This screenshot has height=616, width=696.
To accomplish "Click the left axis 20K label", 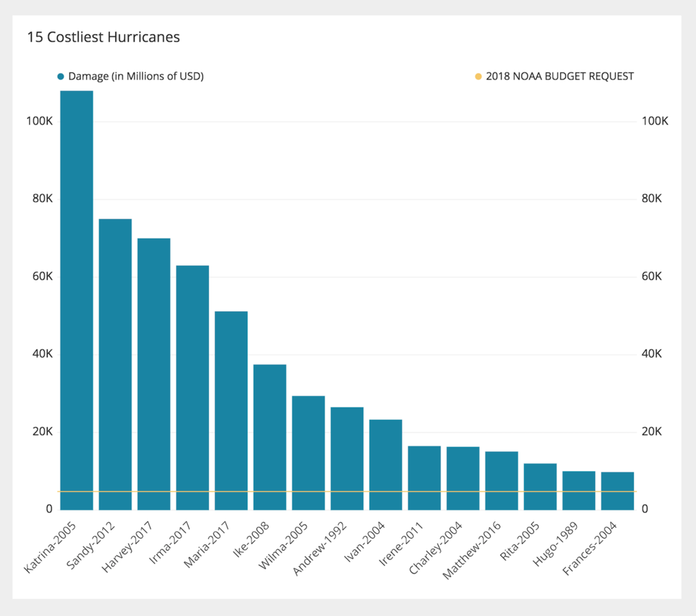I will click(42, 432).
